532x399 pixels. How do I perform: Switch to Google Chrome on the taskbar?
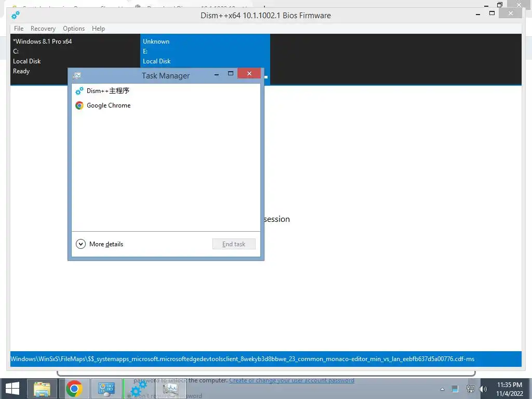click(74, 389)
